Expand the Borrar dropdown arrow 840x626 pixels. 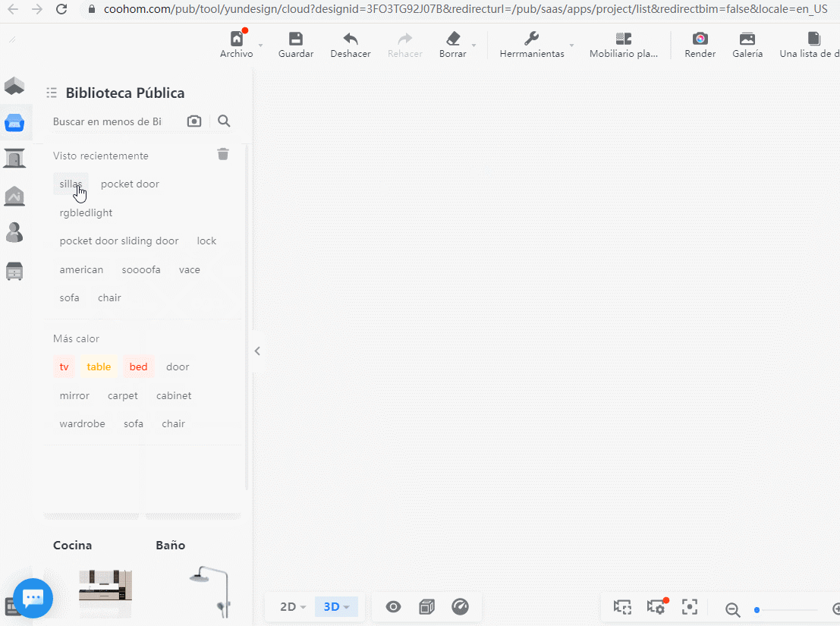[x=474, y=46]
